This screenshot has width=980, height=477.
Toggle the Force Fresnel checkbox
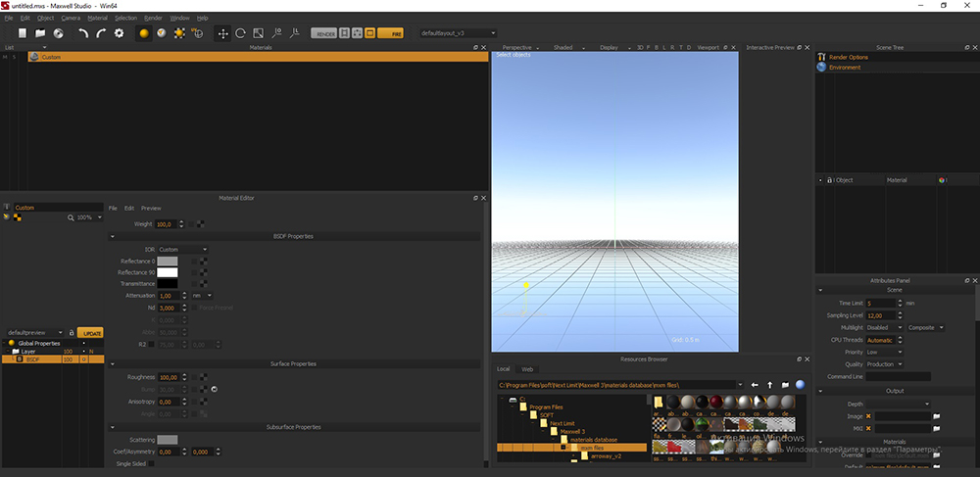[194, 308]
